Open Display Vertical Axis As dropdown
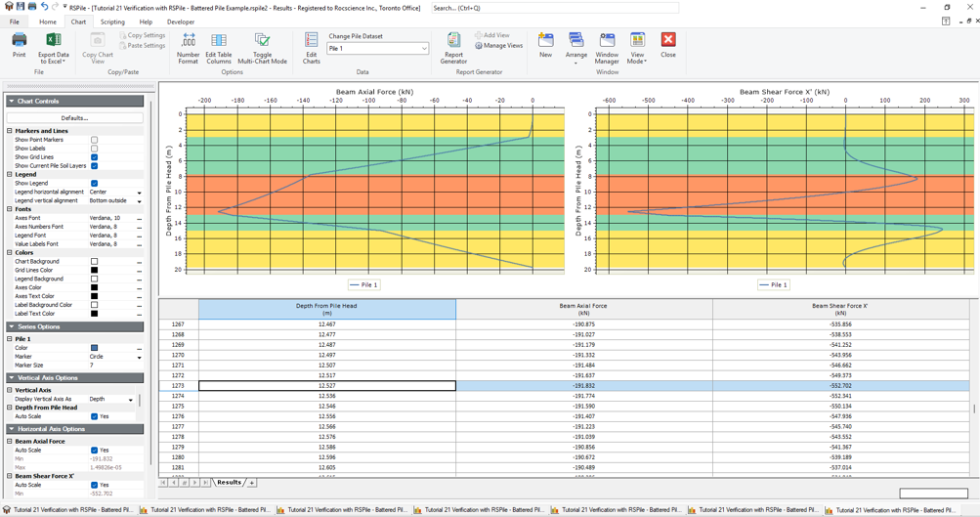The width and height of the screenshot is (980, 517). tap(131, 400)
